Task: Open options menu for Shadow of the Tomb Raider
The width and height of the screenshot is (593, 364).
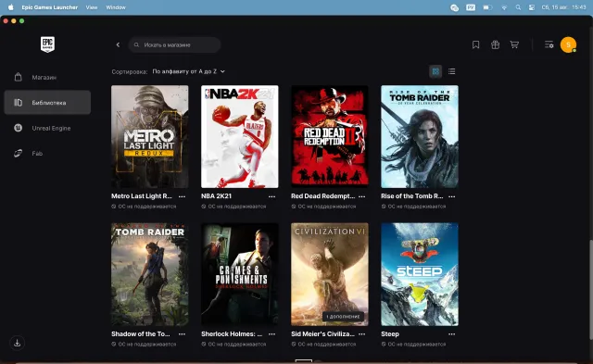Action: pos(182,334)
